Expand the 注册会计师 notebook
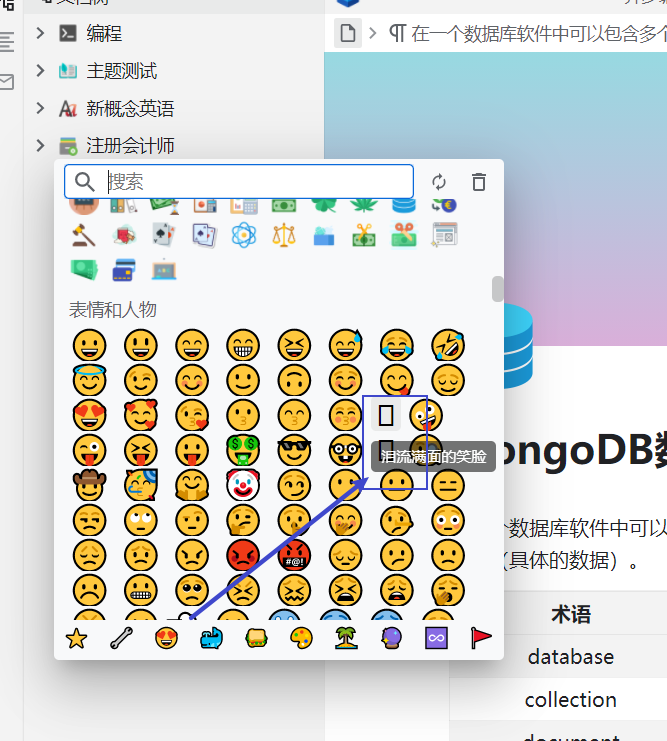667x741 pixels. [41, 146]
